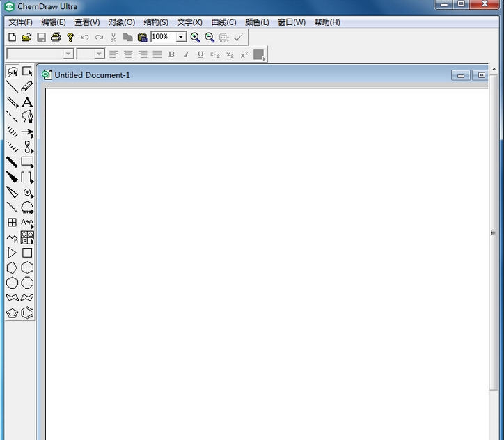Toggle Underline text formatting
The height and width of the screenshot is (440, 504).
(x=200, y=54)
